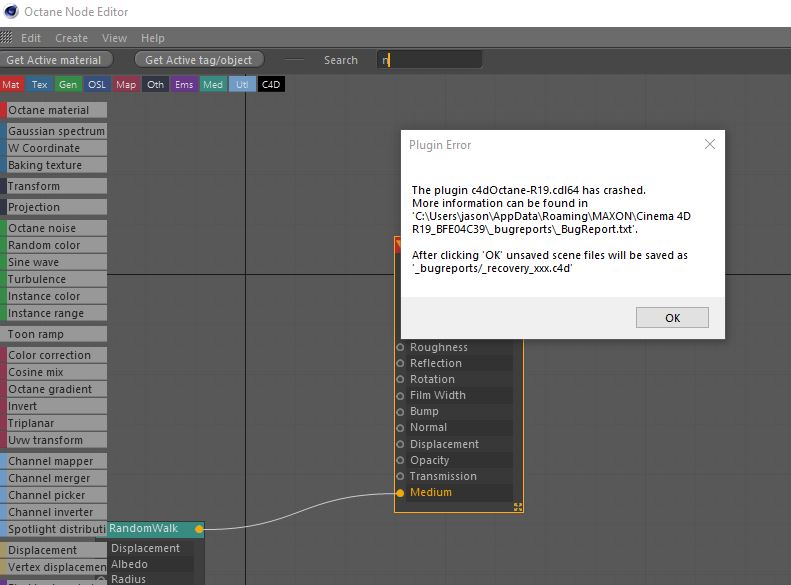Click the material node Displacement port
Viewport: 791px width, 585px height.
pos(400,444)
